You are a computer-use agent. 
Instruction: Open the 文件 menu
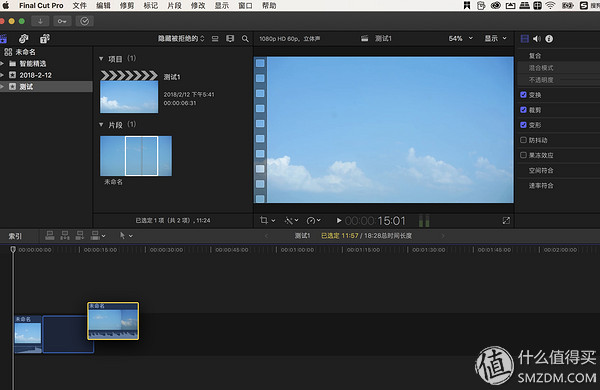80,5
